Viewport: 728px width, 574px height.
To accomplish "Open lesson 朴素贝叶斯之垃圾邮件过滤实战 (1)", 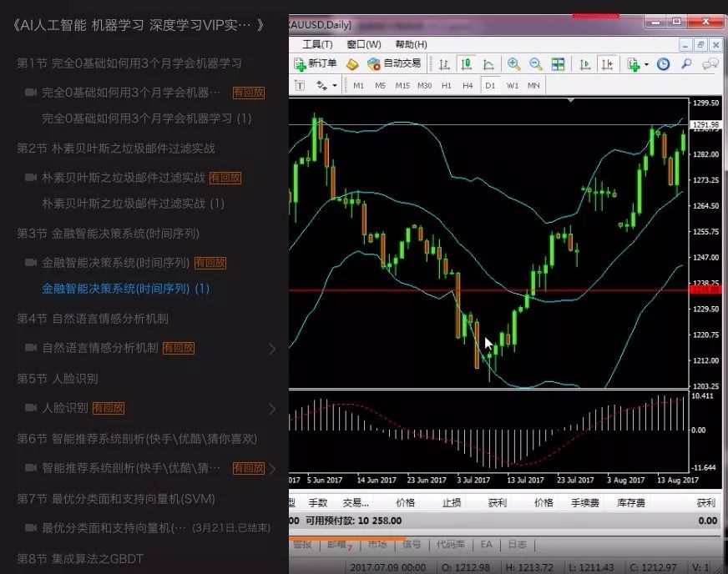I will point(134,204).
